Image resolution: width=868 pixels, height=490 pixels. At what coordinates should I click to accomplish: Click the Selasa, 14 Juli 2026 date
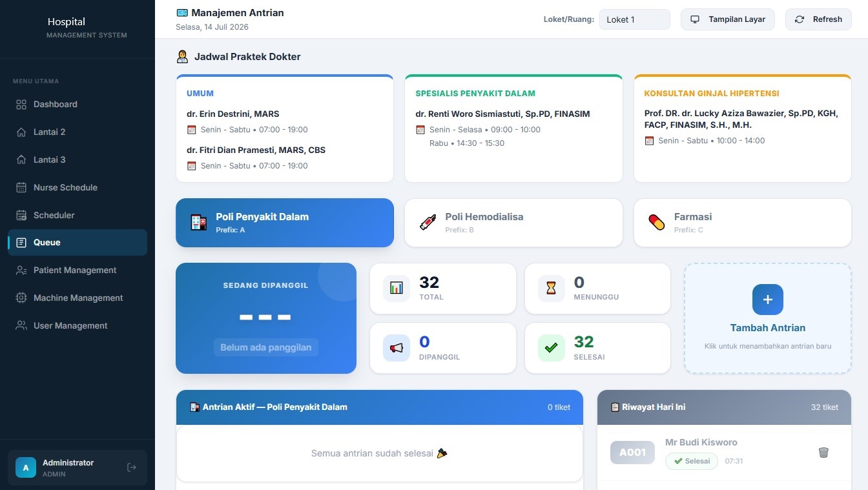pos(212,27)
